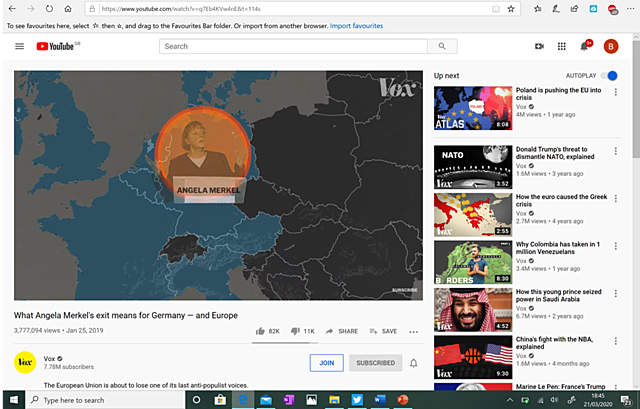
Task: Open options for Colombia Venezuelans video
Action: click(x=616, y=246)
